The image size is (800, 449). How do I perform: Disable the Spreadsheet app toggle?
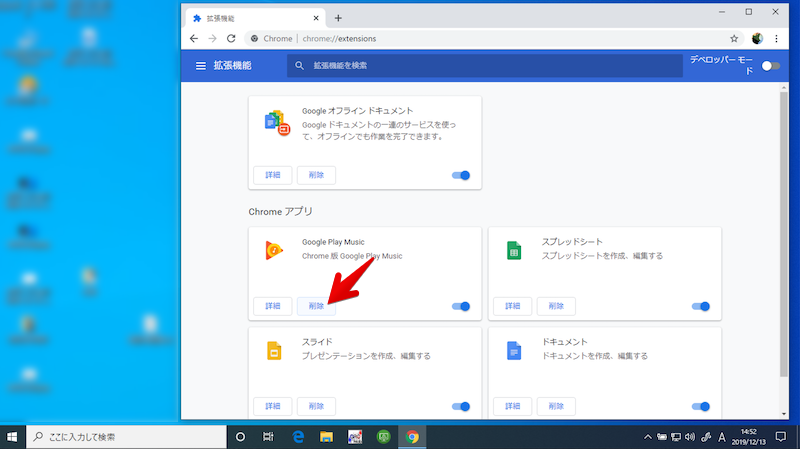tap(701, 306)
